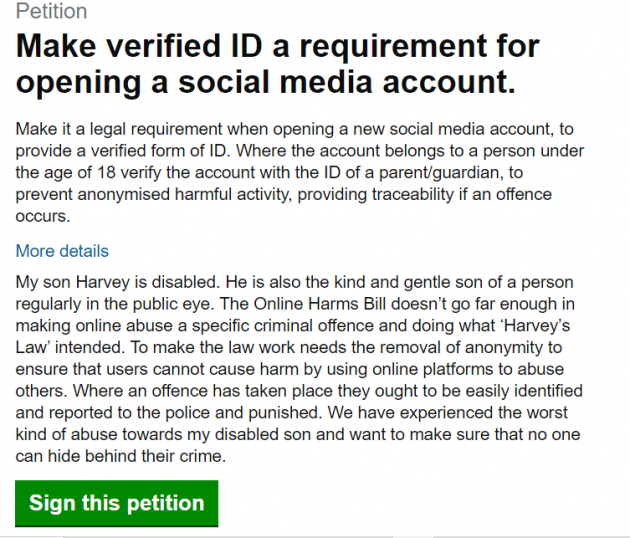Expand the More details link

62,251
